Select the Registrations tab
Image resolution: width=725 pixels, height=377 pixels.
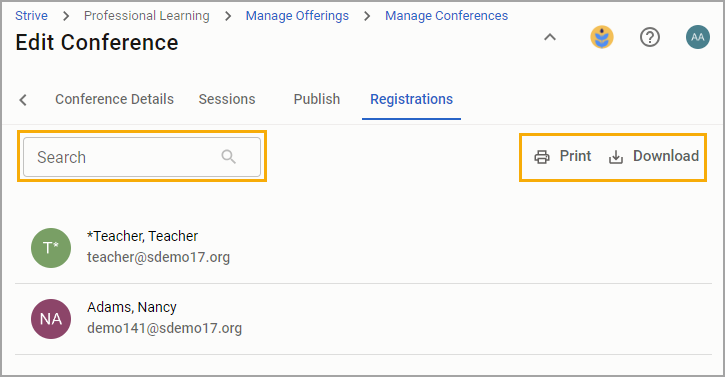click(x=412, y=99)
